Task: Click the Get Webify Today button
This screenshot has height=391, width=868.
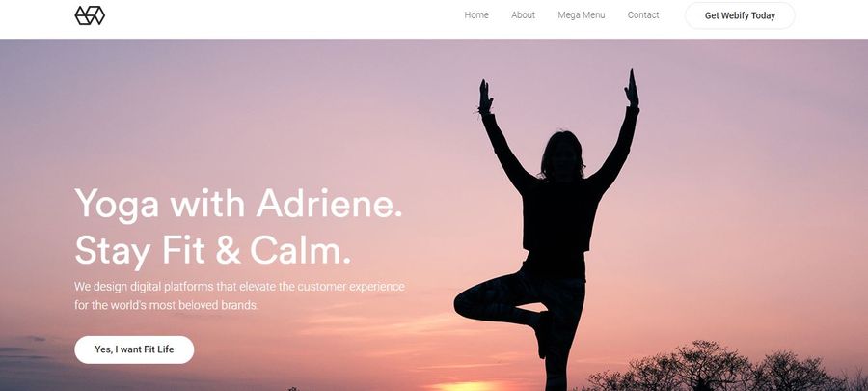Action: coord(740,15)
